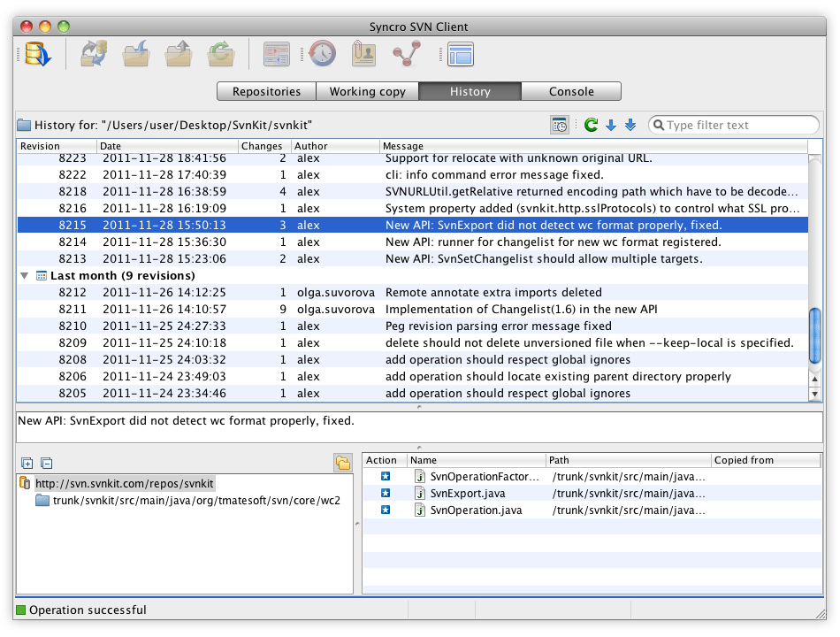The height and width of the screenshot is (637, 840).
Task: Click the get-all-revisions double arrow
Action: coord(630,124)
